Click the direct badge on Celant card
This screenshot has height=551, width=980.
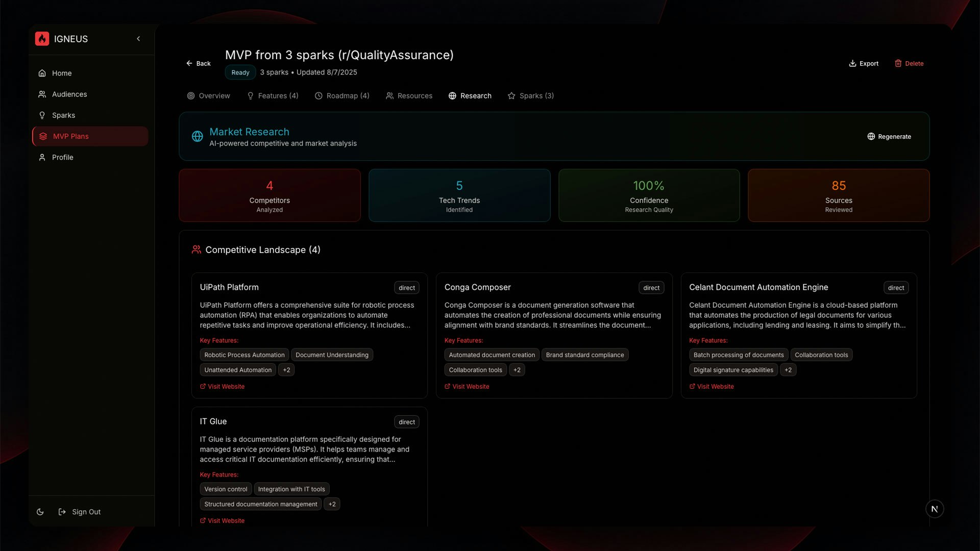point(896,288)
